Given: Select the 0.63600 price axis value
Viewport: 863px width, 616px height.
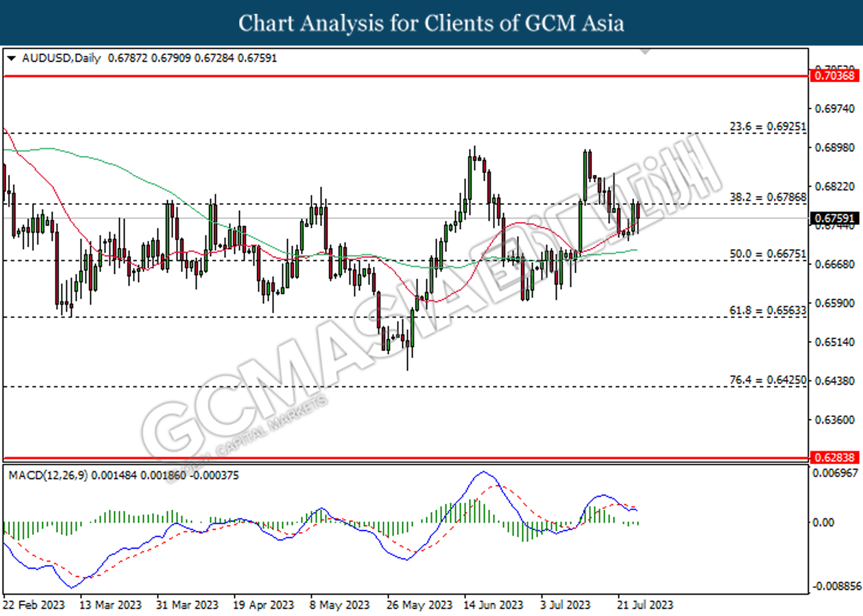Looking at the screenshot, I should 835,420.
